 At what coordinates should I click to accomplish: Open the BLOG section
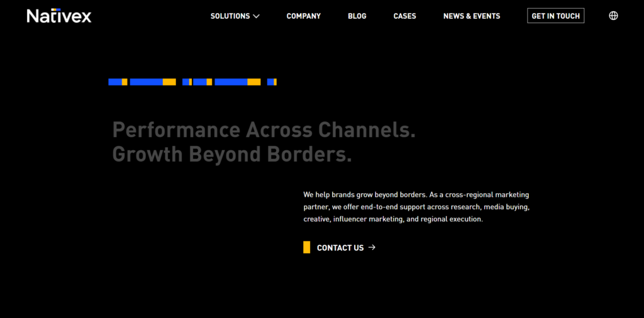(x=357, y=16)
